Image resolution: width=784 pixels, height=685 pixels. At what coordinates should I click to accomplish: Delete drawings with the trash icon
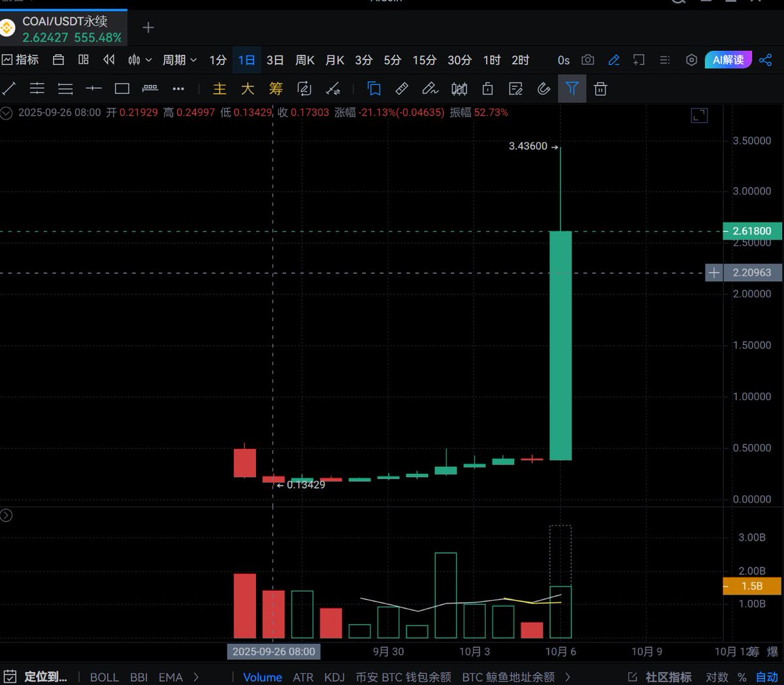pyautogui.click(x=600, y=89)
